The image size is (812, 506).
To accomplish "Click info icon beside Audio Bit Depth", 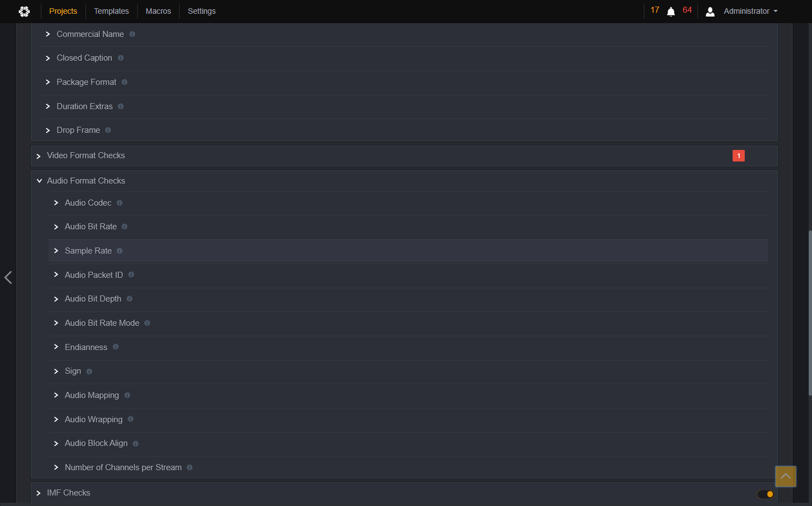I will pyautogui.click(x=130, y=299).
